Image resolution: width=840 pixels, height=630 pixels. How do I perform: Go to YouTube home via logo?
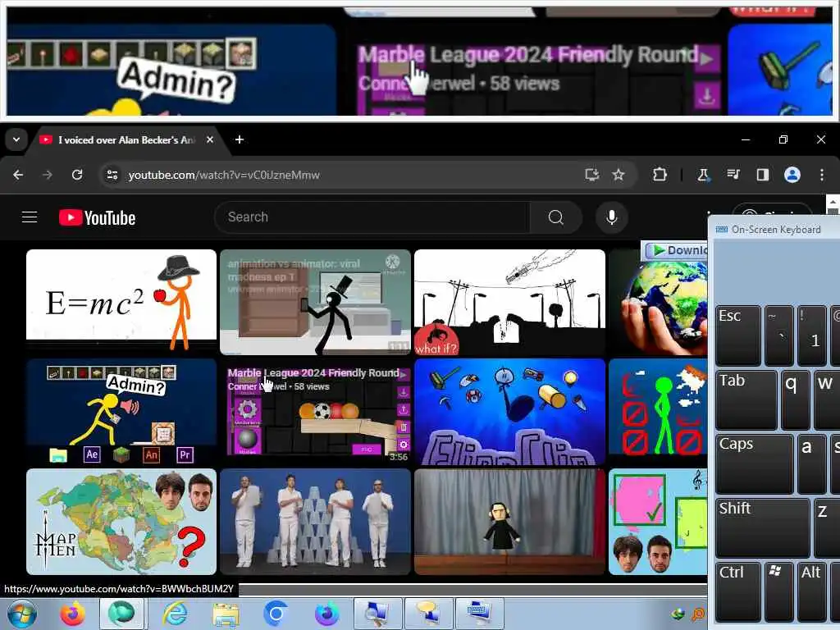(x=97, y=217)
